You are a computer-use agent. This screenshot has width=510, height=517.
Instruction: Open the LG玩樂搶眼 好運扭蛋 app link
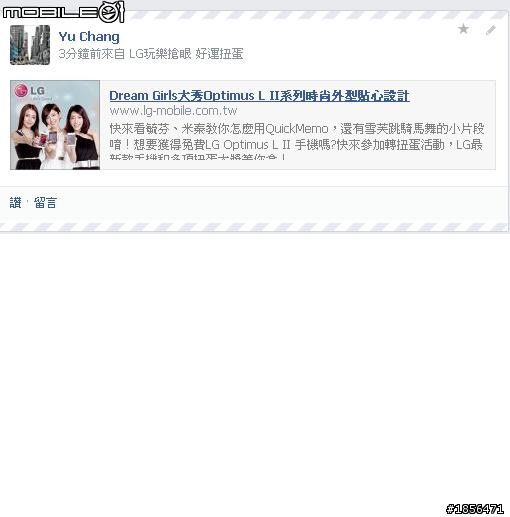tap(186, 54)
